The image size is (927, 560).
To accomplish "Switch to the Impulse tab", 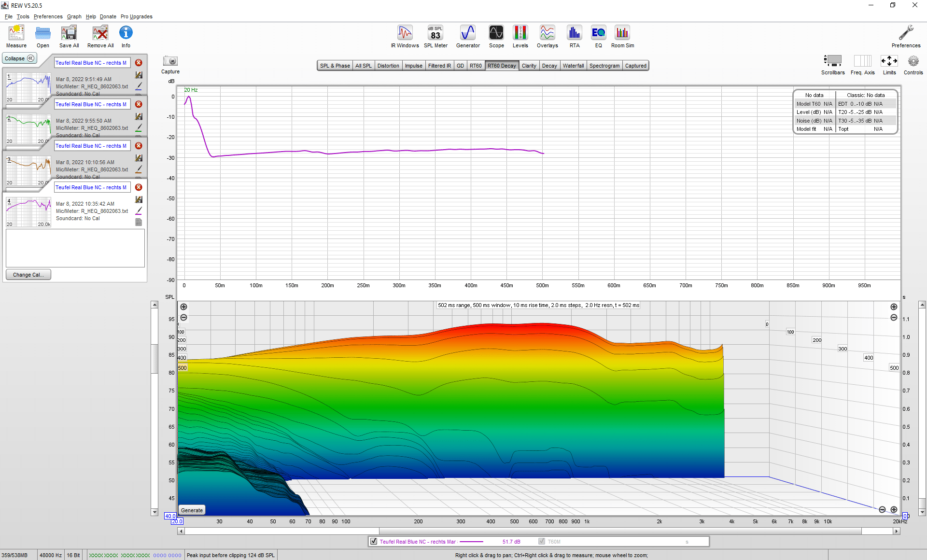I will 413,66.
